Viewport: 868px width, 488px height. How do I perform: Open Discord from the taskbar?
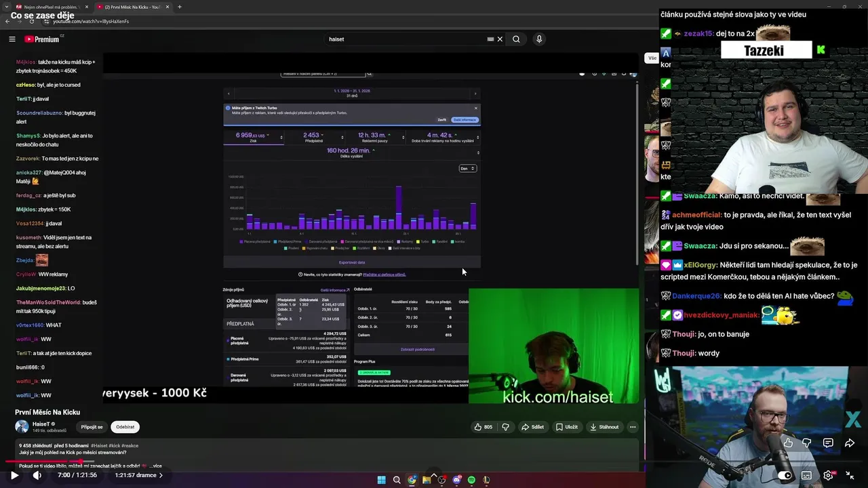pos(456,480)
